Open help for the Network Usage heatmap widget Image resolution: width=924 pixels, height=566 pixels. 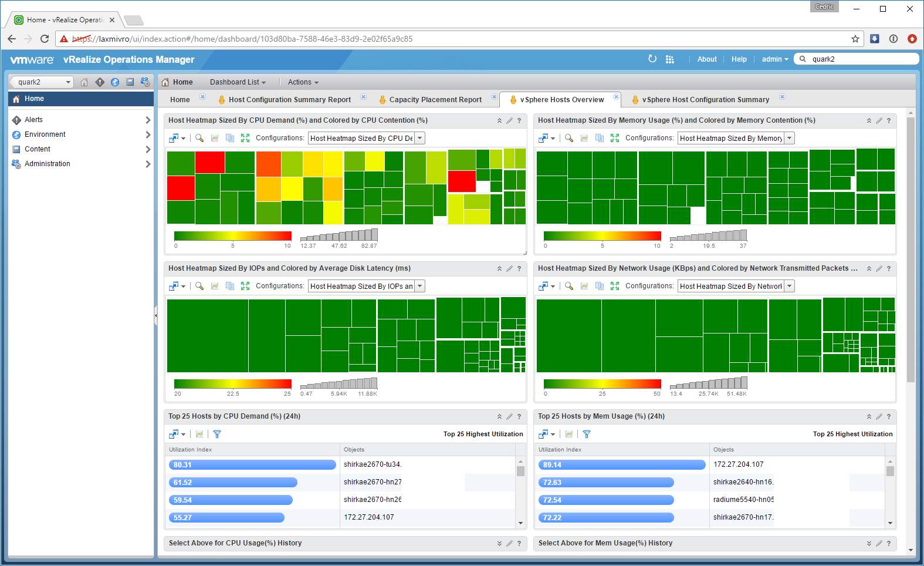889,268
